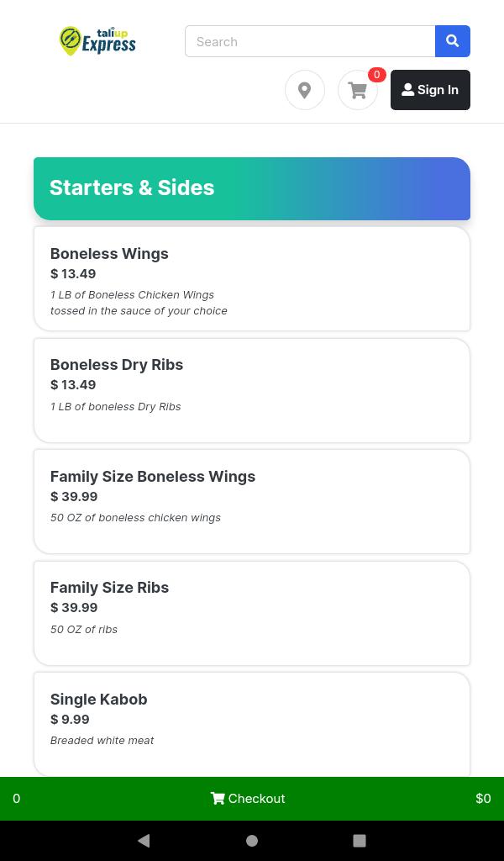
Task: Click the Taliup Express logo
Action: (x=97, y=41)
